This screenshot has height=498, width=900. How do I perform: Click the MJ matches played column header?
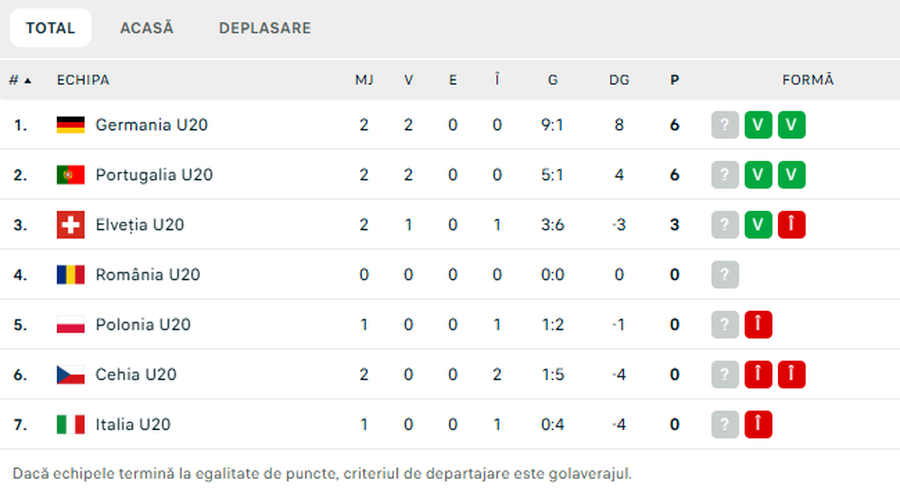364,80
